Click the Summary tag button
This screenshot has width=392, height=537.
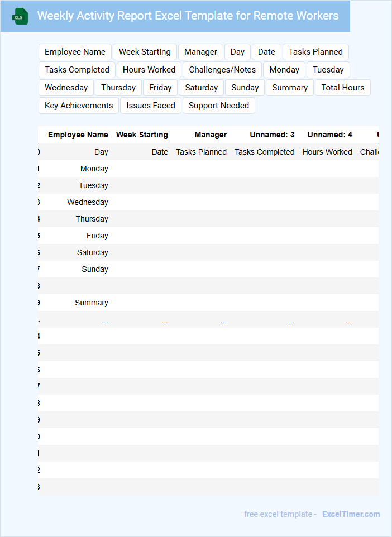(290, 88)
